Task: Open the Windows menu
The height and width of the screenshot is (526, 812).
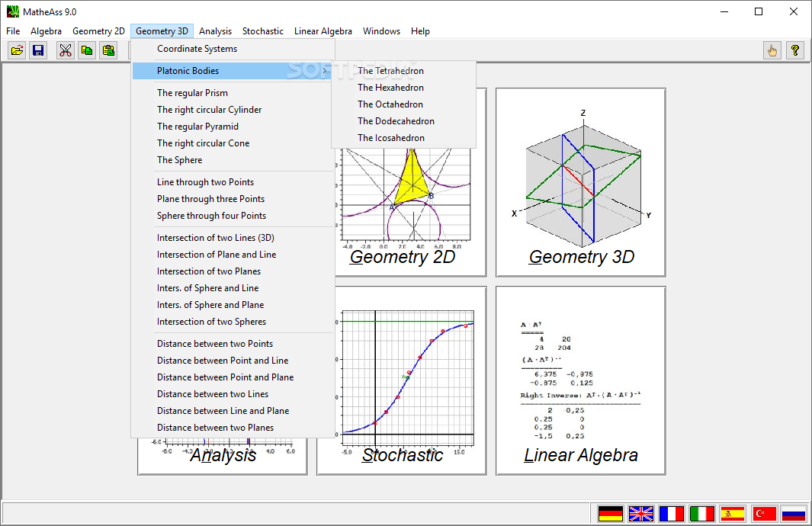Action: tap(382, 31)
